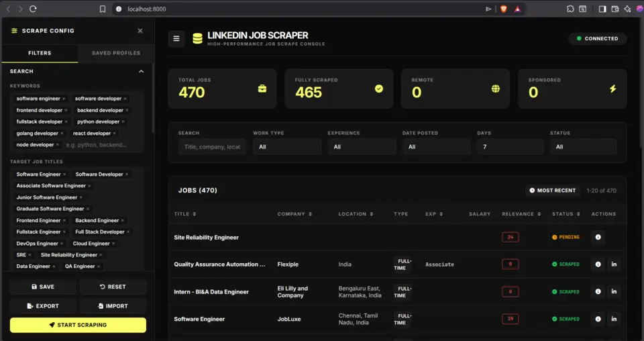Click the Fully Scraped checkmark icon
Screen dimensions: 644x341
378,89
